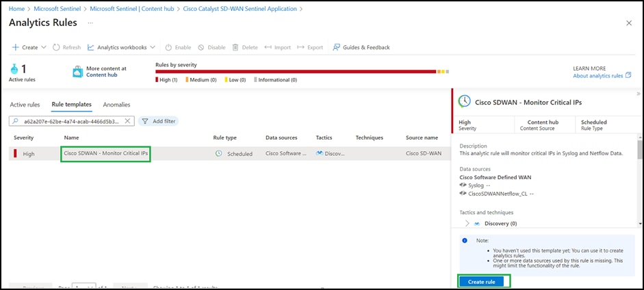Open Microsoft Sentinel | Content hub breadcrumb
The width and height of the screenshot is (644, 290).
point(132,9)
